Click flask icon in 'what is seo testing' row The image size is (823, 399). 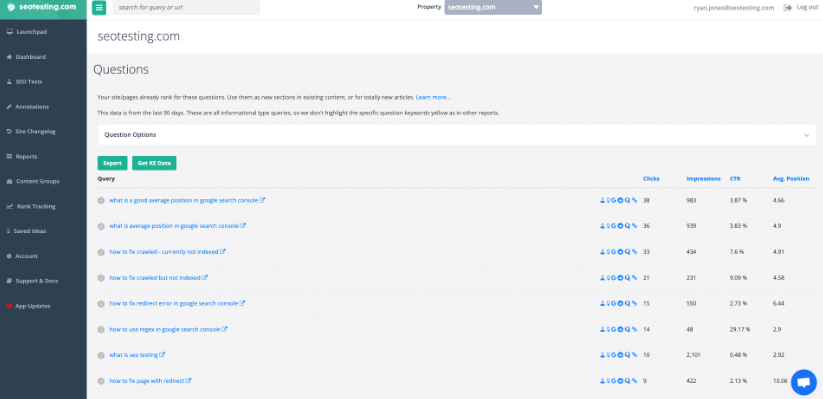[x=603, y=355]
